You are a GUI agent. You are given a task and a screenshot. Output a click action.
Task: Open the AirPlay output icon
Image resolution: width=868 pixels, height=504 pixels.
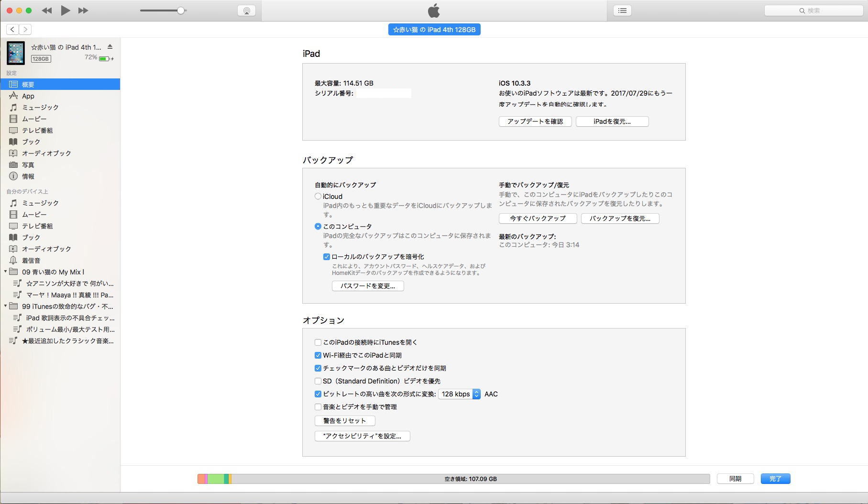tap(246, 11)
